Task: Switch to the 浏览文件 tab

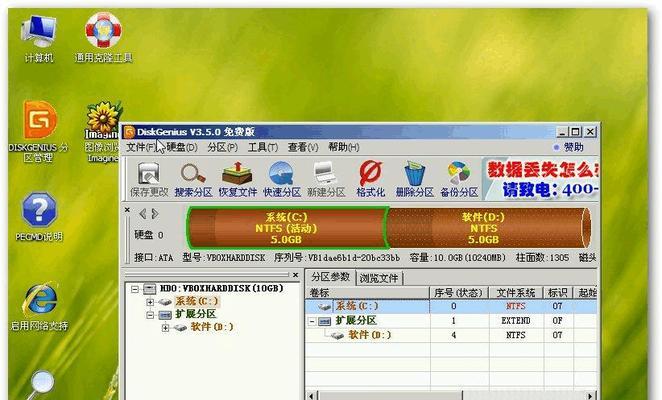Action: click(380, 278)
